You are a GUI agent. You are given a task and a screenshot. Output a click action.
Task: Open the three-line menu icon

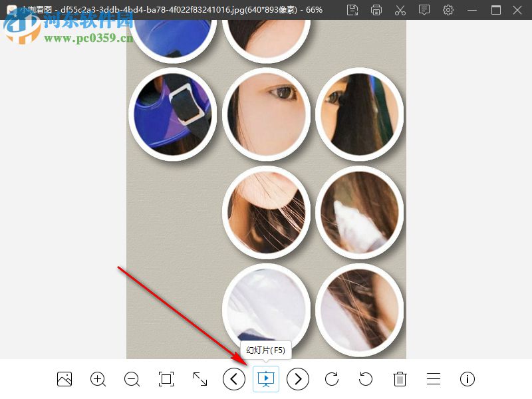click(434, 379)
